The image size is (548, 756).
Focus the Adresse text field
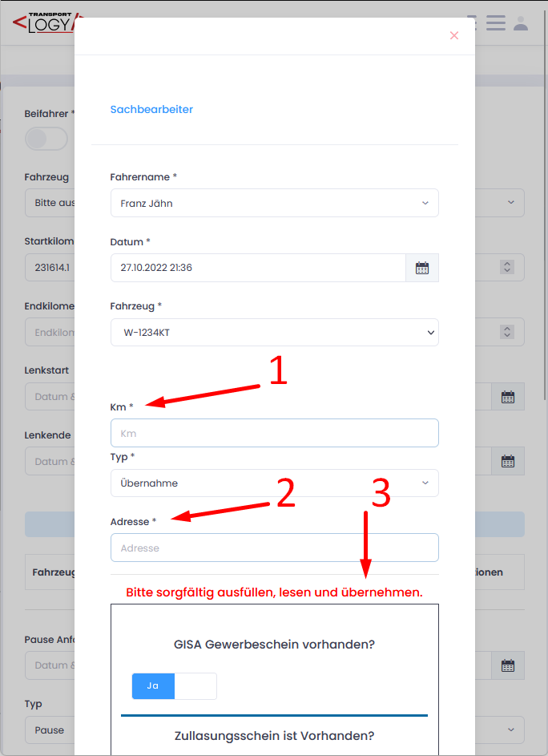point(274,548)
